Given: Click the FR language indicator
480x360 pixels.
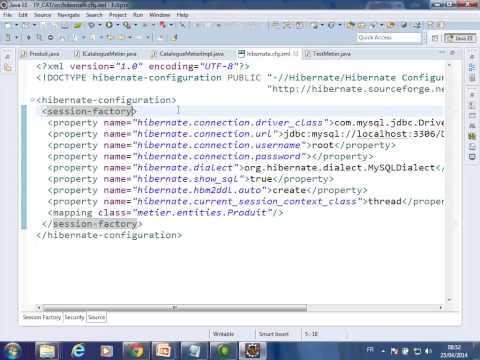Looking at the screenshot, I should coord(370,350).
